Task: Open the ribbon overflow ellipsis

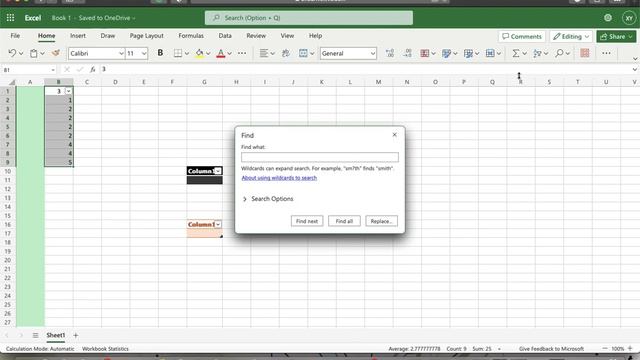Action: [606, 53]
